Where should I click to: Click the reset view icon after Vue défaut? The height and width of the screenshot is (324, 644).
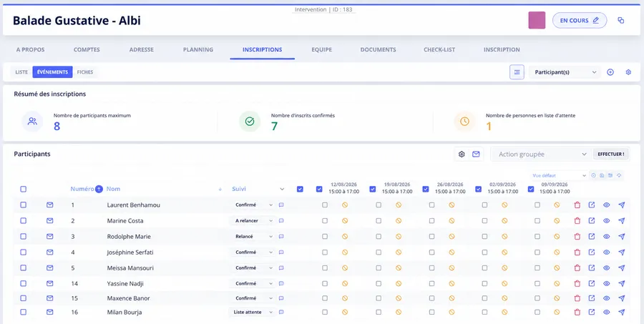tap(619, 175)
